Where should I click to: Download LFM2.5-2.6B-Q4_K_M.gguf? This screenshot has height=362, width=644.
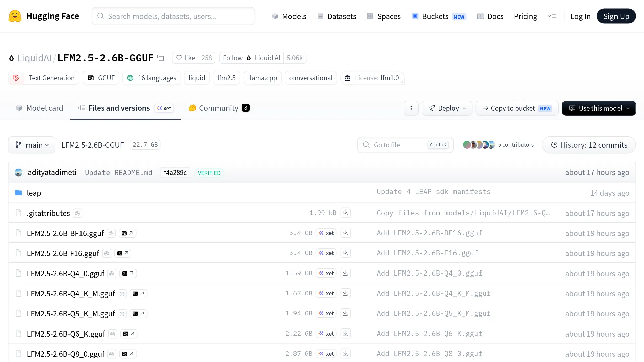(345, 293)
